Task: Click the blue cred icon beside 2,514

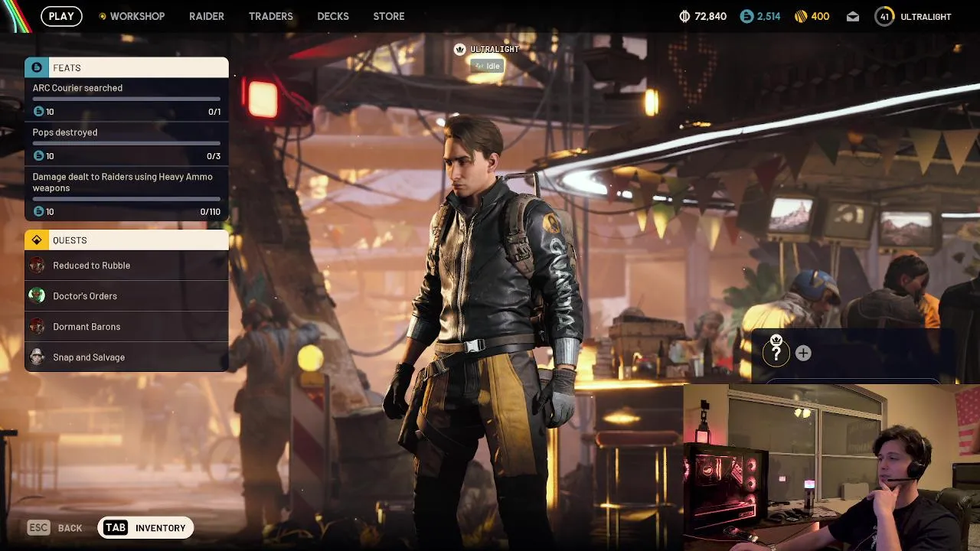Action: pyautogui.click(x=746, y=16)
